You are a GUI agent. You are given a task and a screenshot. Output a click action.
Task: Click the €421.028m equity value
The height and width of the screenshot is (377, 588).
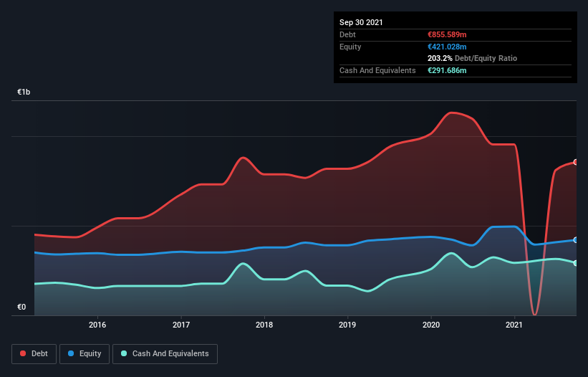tap(447, 47)
